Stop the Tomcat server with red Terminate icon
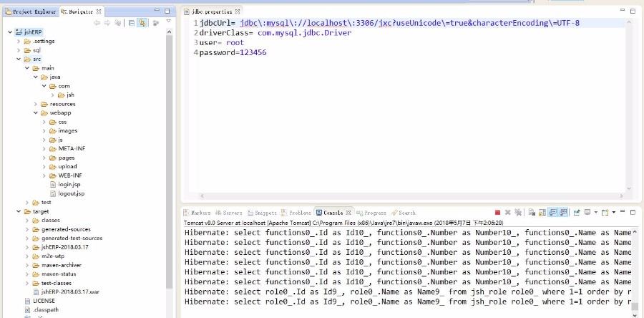Image resolution: width=644 pixels, height=318 pixels. pyautogui.click(x=497, y=213)
